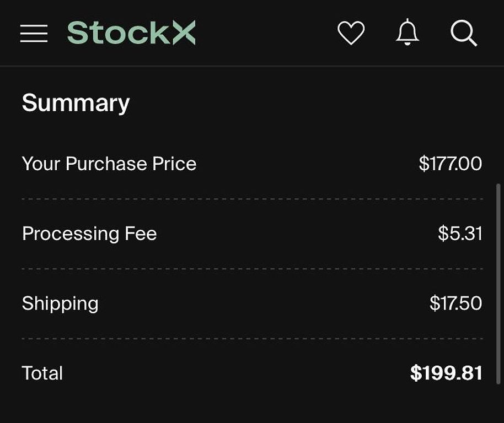
Task: Click the $17.50 shipping amount
Action: (x=455, y=303)
